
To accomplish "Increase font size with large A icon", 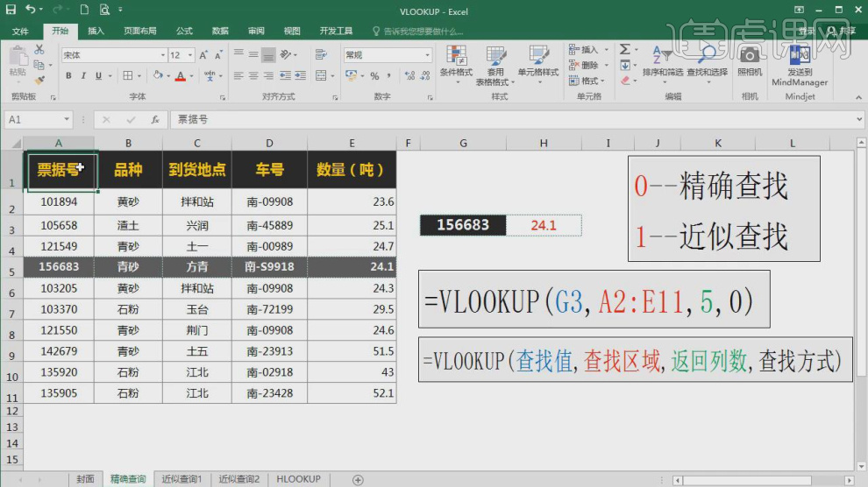I will coord(203,54).
